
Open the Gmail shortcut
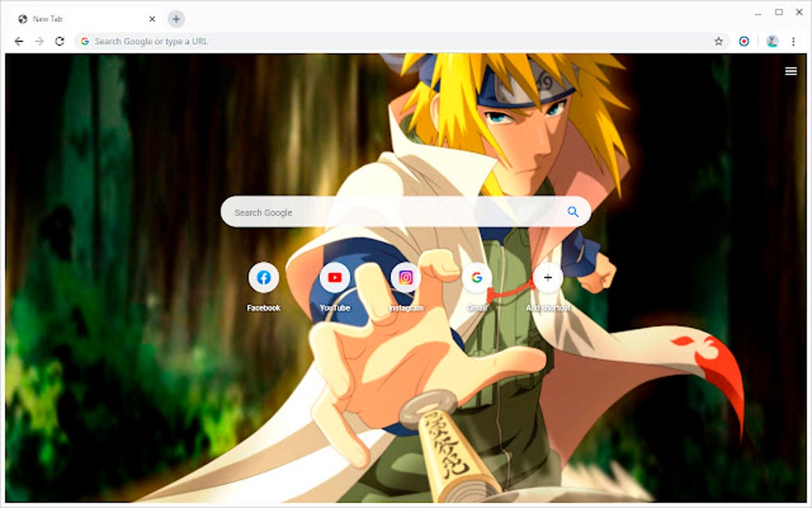(477, 278)
